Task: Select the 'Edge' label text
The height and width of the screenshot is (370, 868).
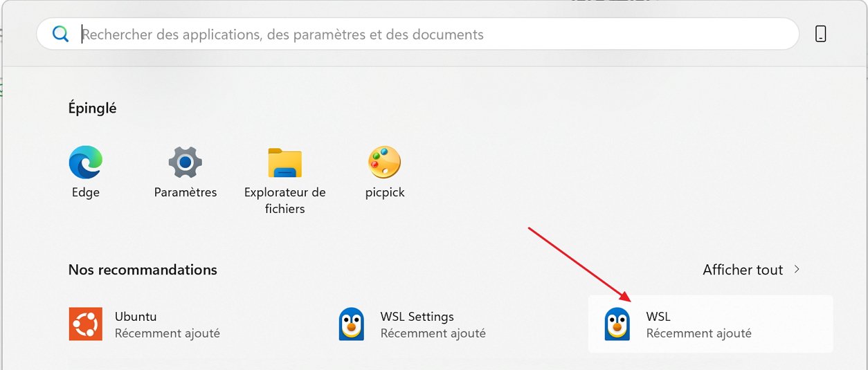Action: click(x=86, y=192)
